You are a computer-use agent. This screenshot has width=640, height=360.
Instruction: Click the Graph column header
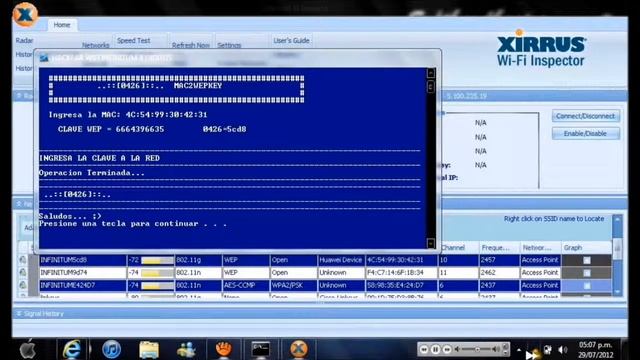[586, 248]
